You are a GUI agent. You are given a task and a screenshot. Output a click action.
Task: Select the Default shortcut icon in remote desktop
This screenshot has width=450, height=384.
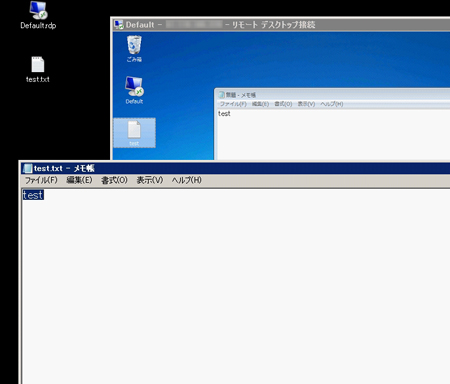click(134, 90)
